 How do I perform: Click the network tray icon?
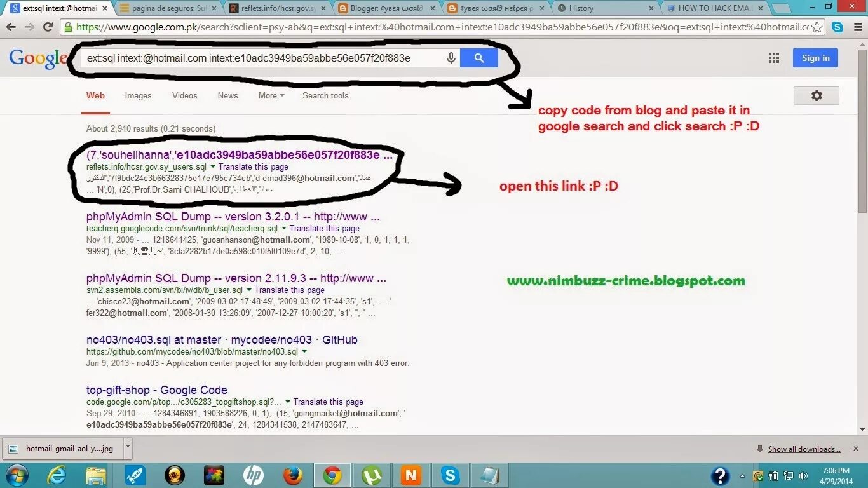coord(788,475)
